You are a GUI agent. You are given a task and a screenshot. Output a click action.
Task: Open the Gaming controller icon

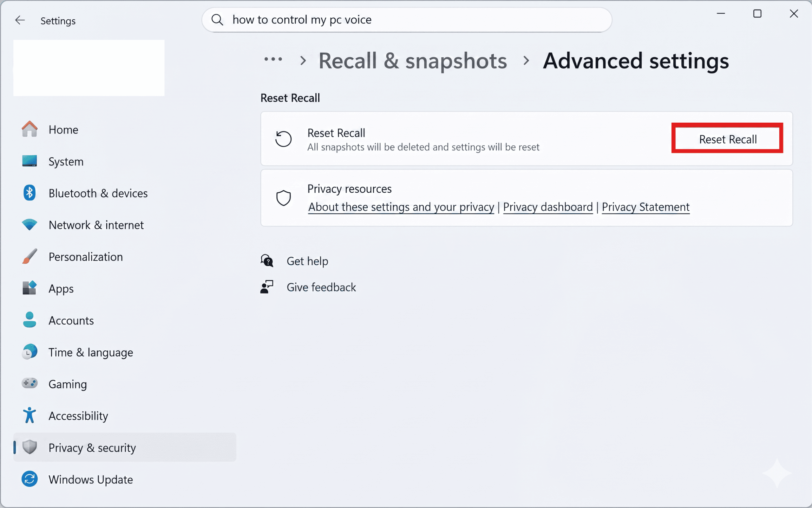29,383
